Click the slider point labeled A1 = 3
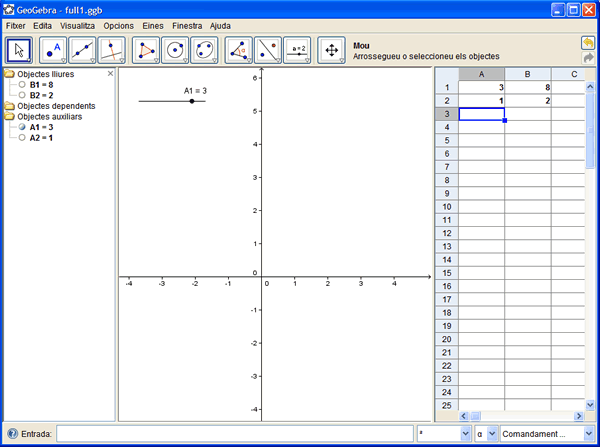The image size is (600, 447). coord(192,101)
